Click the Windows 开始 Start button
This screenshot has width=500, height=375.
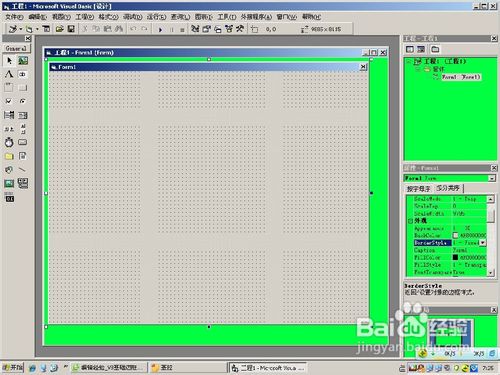pyautogui.click(x=12, y=368)
